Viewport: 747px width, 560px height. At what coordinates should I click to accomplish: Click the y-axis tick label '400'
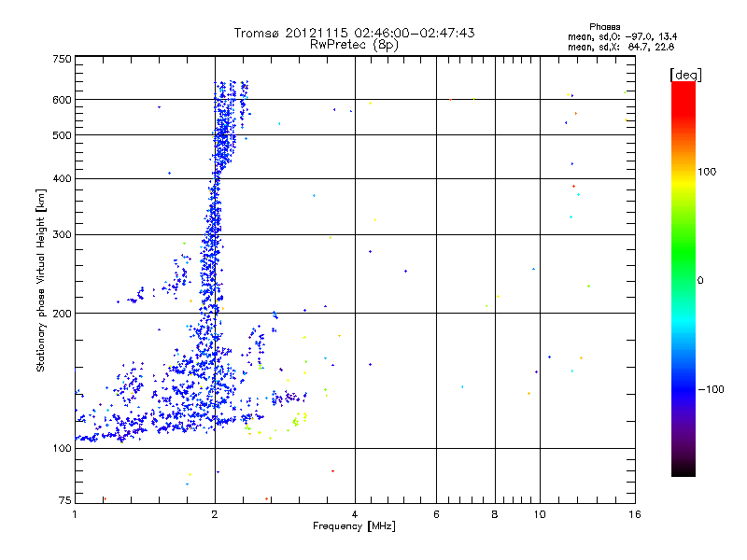(x=62, y=178)
